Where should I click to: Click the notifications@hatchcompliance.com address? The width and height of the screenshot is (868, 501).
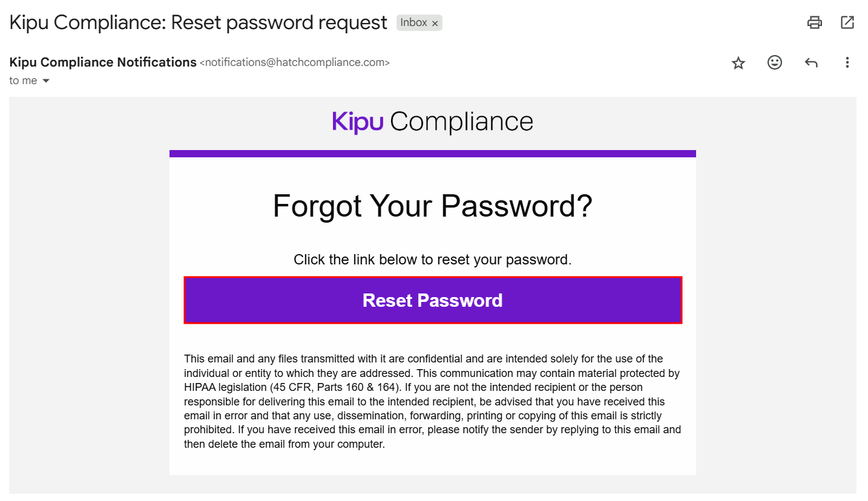click(x=294, y=62)
